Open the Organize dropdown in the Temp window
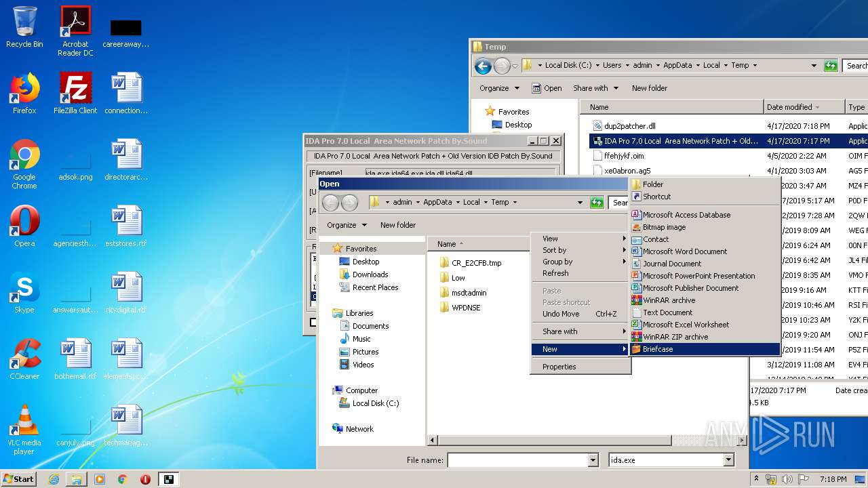The image size is (868, 488). pyautogui.click(x=499, y=88)
